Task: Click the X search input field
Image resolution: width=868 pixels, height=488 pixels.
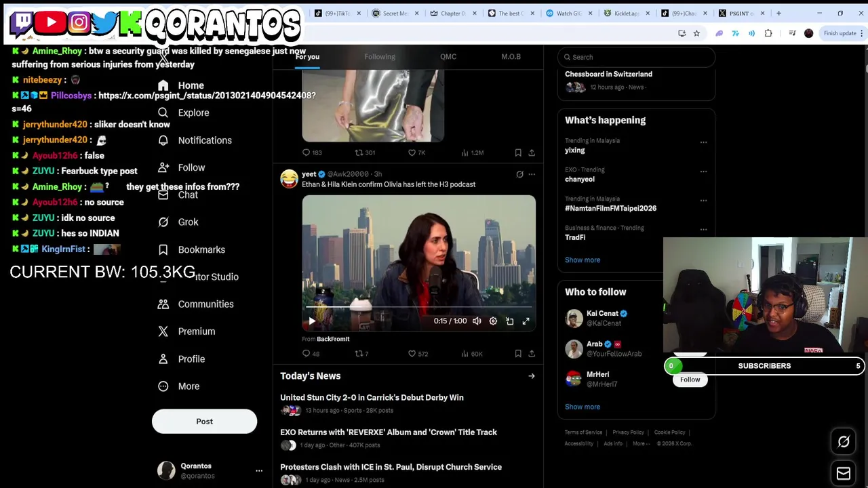Action: coord(636,57)
